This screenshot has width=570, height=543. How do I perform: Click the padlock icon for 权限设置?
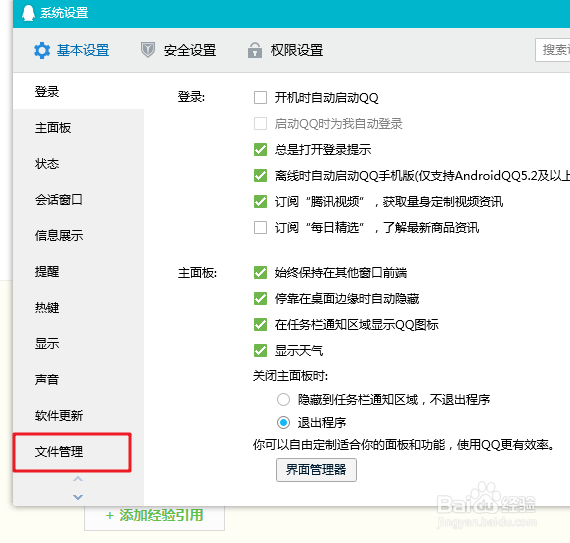point(255,50)
